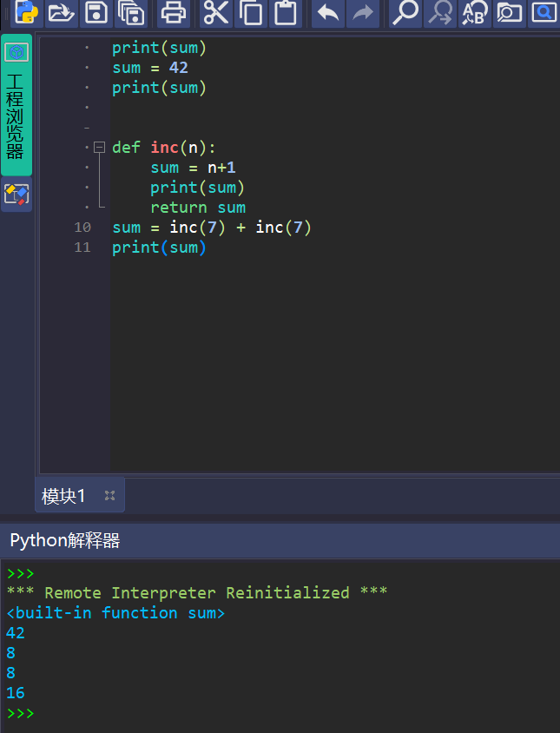Redo the last undone edit
This screenshot has width=560, height=733.
coord(363,13)
